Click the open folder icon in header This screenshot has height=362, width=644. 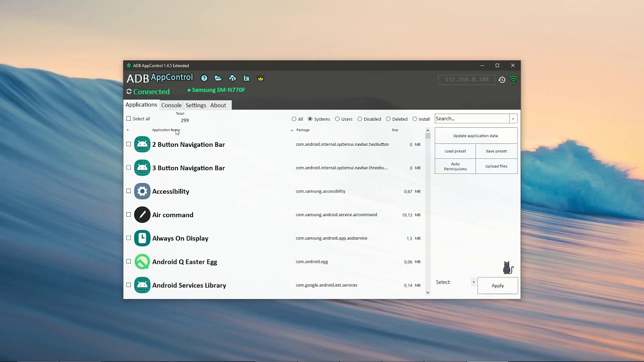[x=218, y=78]
